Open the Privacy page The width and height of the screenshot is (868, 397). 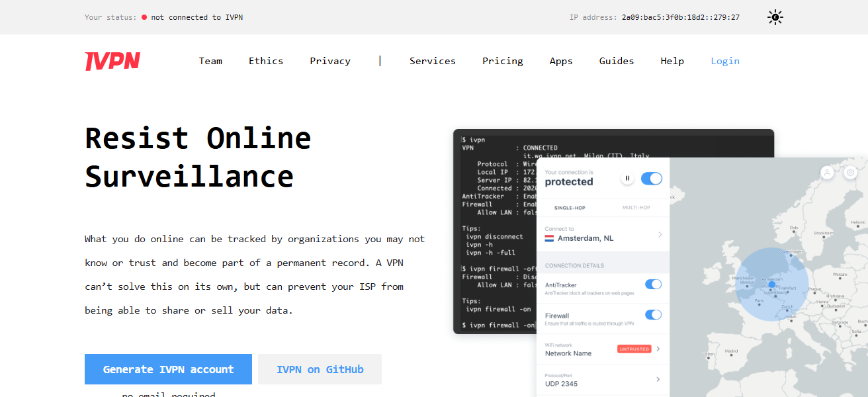(330, 61)
